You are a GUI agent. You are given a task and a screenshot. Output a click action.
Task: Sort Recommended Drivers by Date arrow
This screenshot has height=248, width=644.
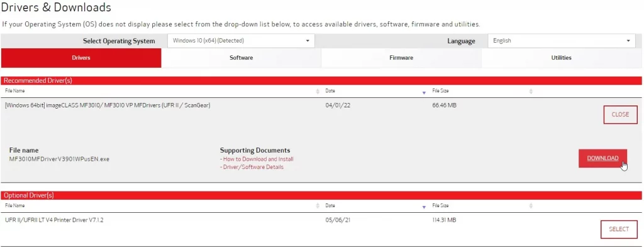[x=424, y=93]
